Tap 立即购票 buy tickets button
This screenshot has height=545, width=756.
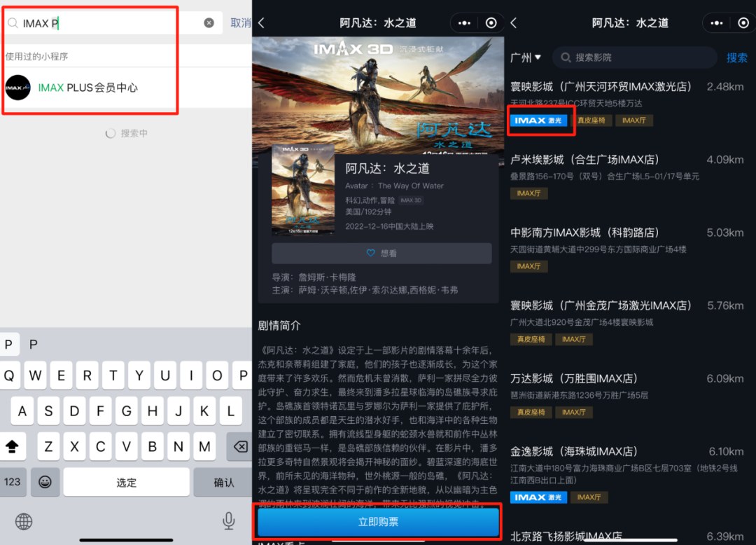click(378, 521)
